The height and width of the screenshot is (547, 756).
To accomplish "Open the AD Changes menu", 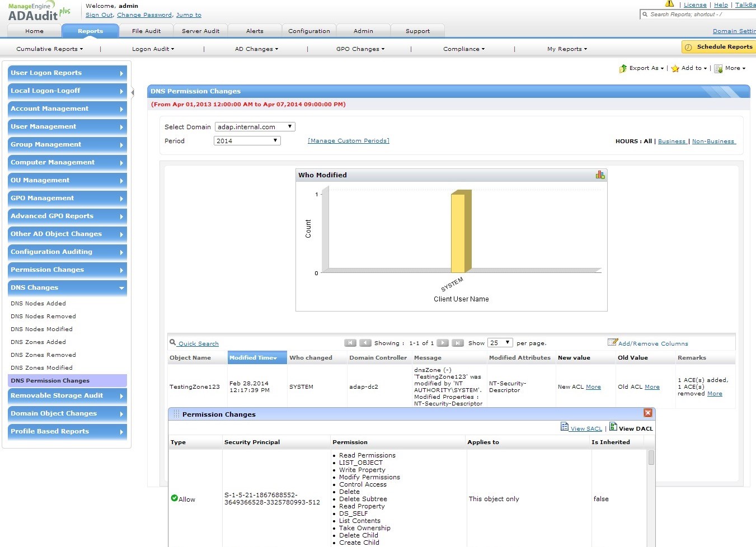I will coord(256,49).
